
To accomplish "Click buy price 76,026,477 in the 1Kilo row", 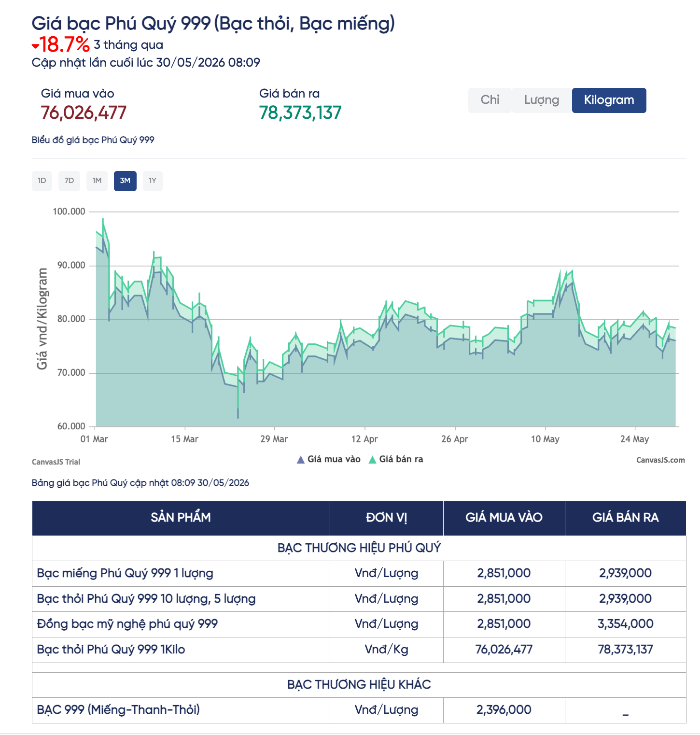I will (504, 650).
